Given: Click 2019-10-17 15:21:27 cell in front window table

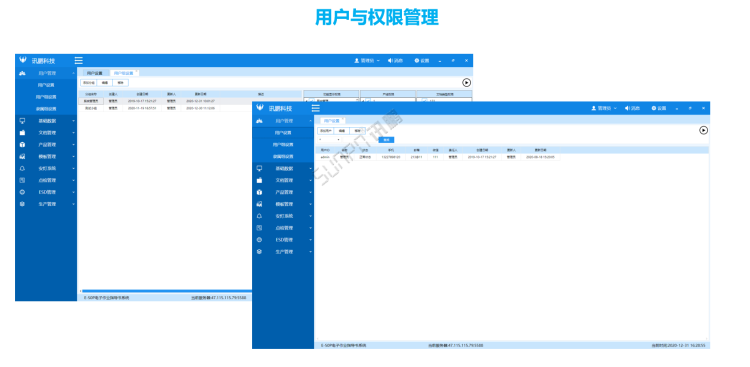Looking at the screenshot, I should point(482,157).
